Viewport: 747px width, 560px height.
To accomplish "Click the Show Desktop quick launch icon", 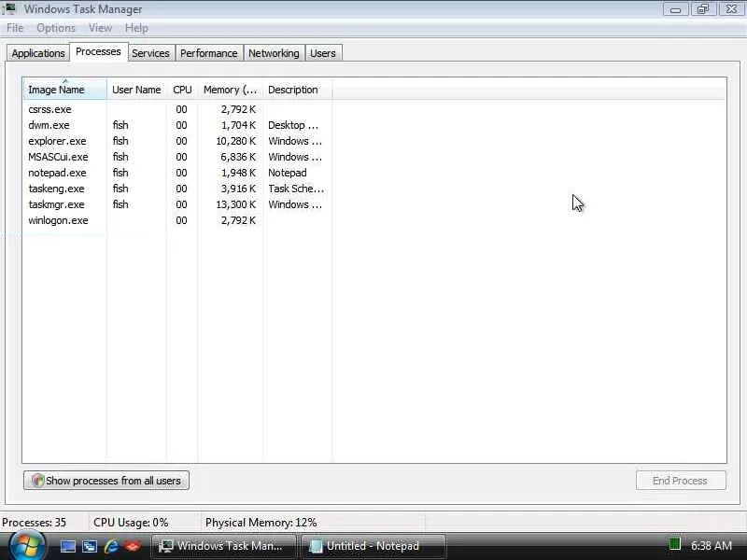I will coord(67,546).
